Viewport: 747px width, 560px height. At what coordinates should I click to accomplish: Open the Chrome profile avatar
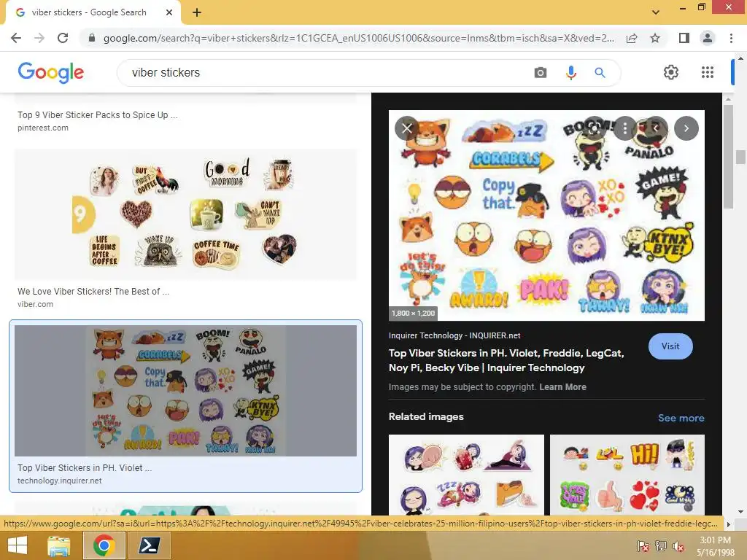click(708, 38)
